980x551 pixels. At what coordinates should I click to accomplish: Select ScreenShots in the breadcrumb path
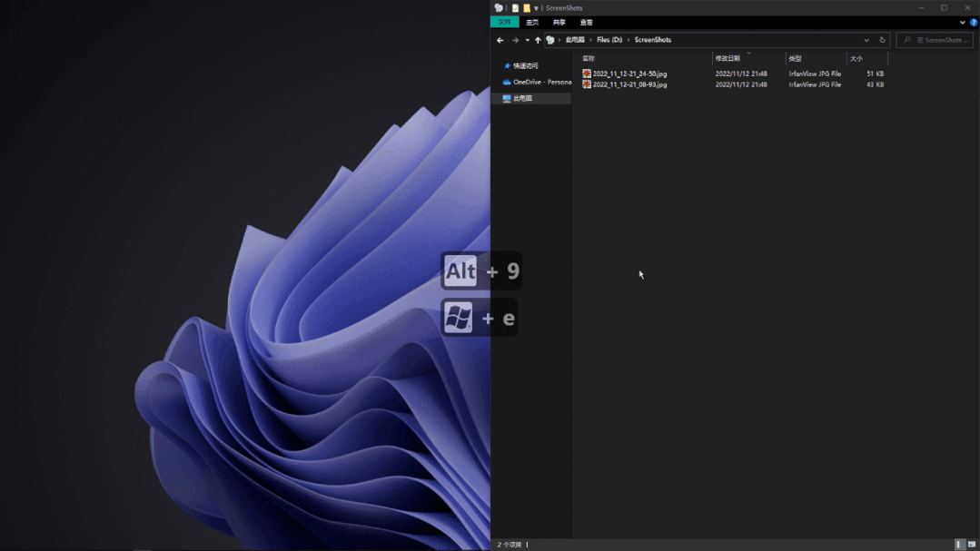click(652, 40)
